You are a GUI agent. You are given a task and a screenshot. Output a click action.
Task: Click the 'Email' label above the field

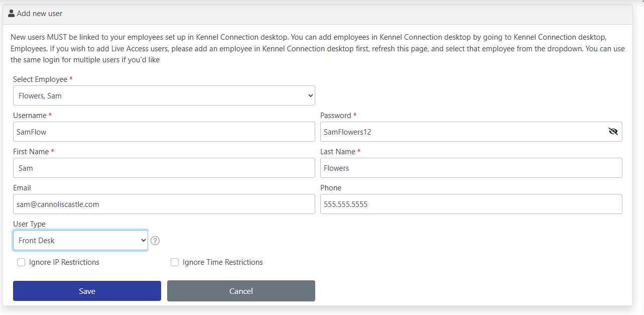click(22, 188)
